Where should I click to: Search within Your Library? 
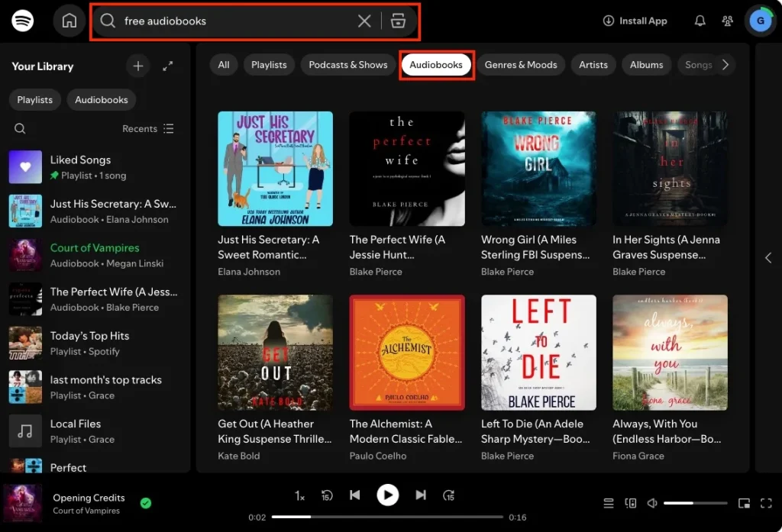coord(20,129)
